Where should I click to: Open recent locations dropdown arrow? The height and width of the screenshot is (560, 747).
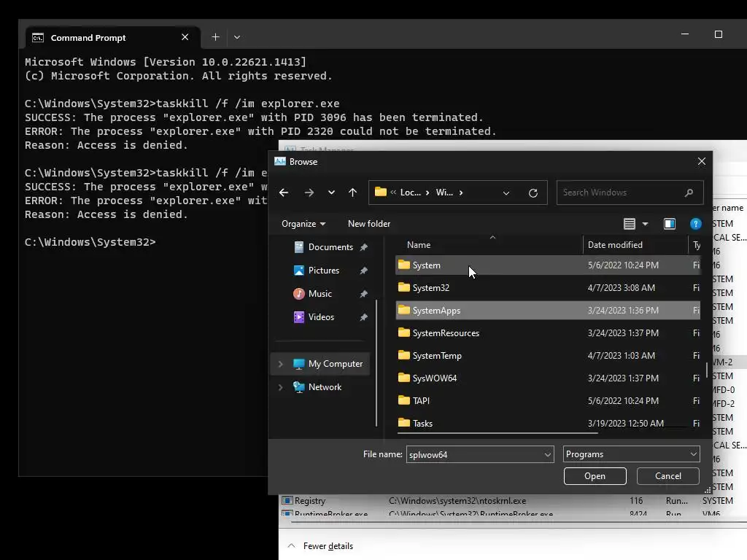tap(331, 192)
